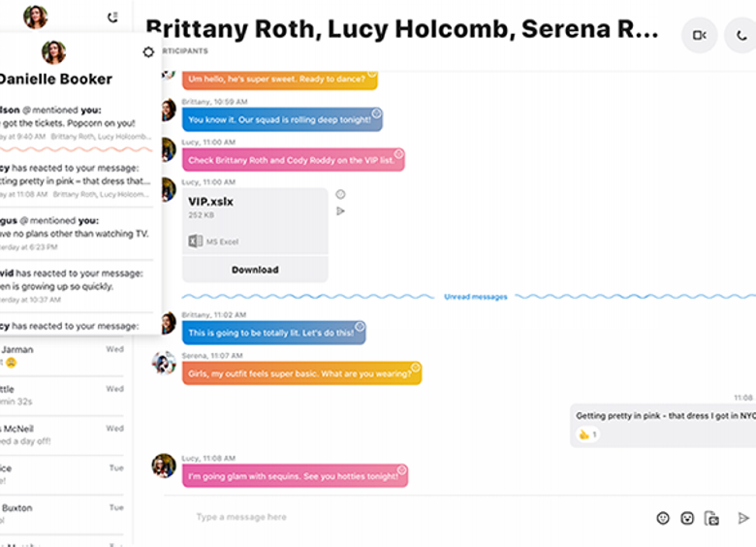React to "This is going to be totally lit" message
756x547 pixels.
pyautogui.click(x=359, y=327)
